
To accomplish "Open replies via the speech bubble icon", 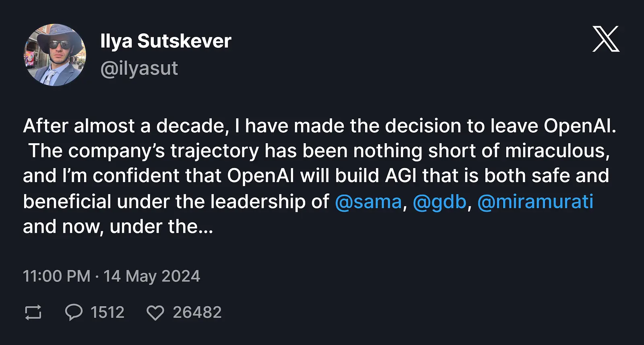I will [x=74, y=312].
